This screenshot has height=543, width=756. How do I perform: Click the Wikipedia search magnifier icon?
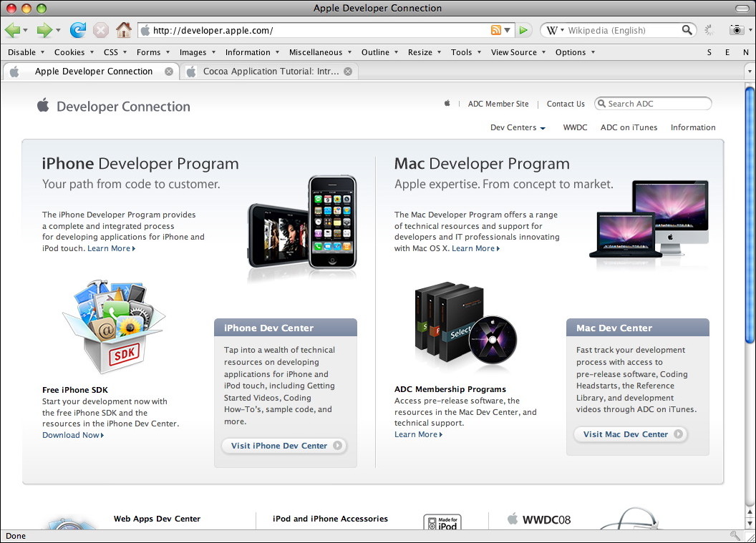(x=687, y=30)
